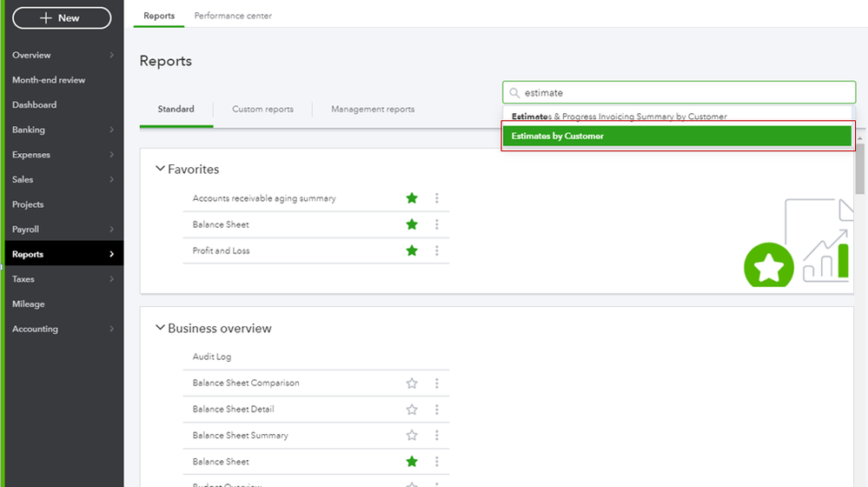Expand Sales submenu chevron
The image size is (868, 487).
[x=111, y=179]
